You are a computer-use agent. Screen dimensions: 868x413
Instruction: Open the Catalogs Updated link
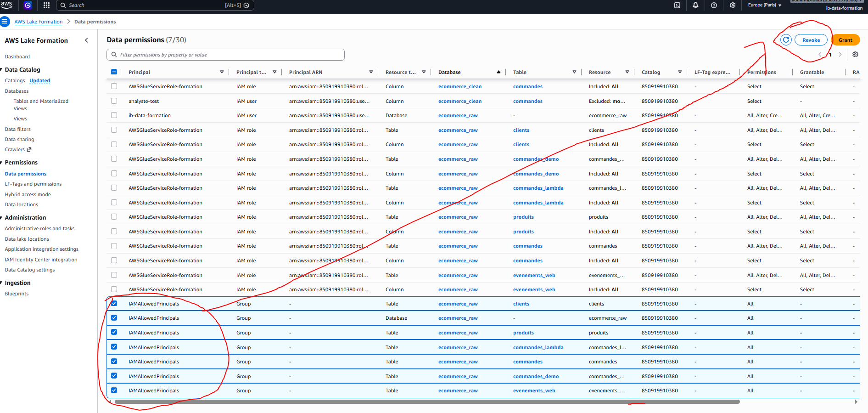(39, 80)
